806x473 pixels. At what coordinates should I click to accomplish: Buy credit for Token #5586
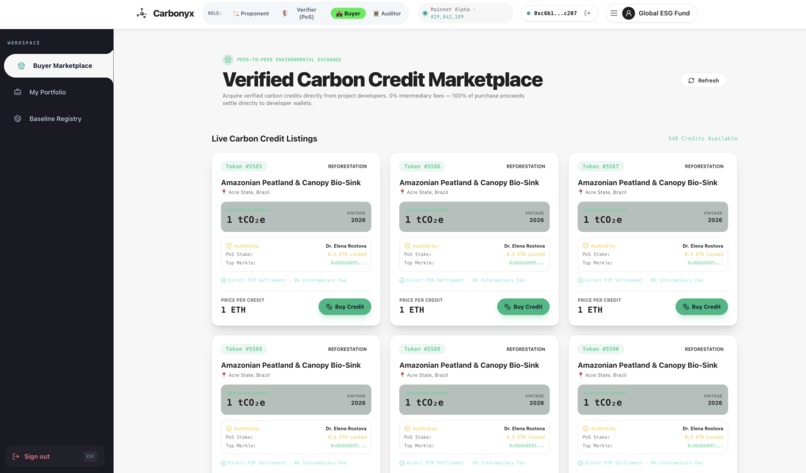click(x=523, y=307)
